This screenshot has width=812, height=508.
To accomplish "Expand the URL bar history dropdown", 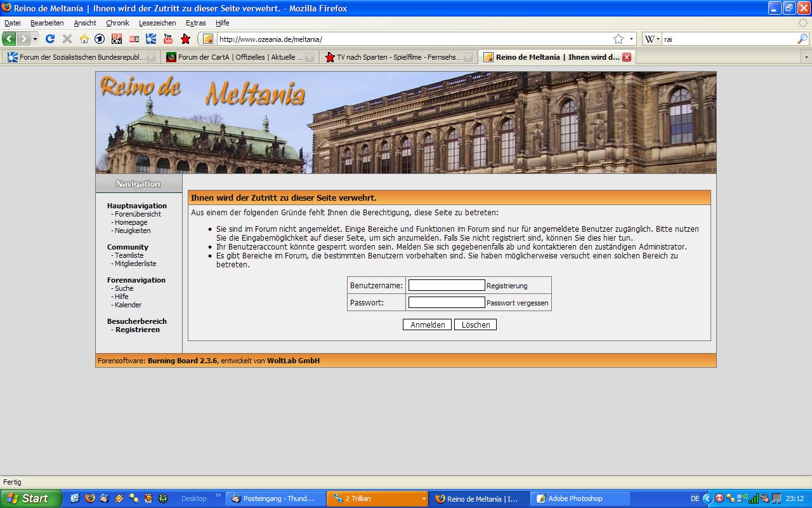I will pos(631,39).
